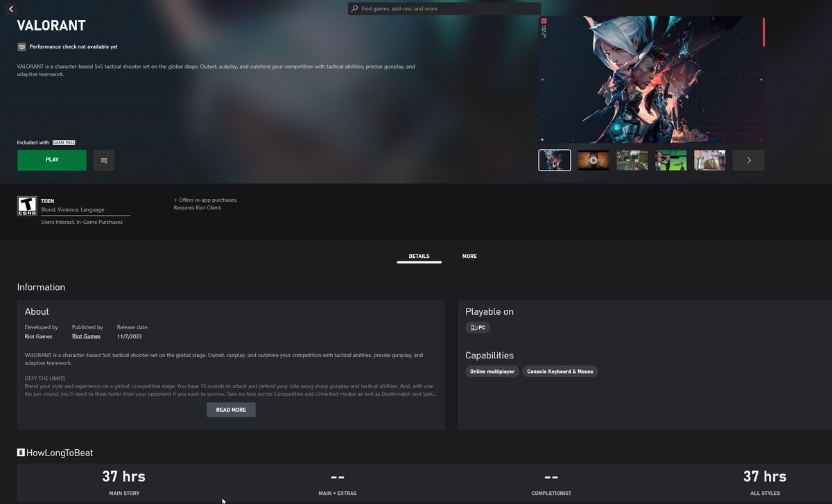Open the large VALORANT hero artwork
The width and height of the screenshot is (832, 504).
click(652, 80)
